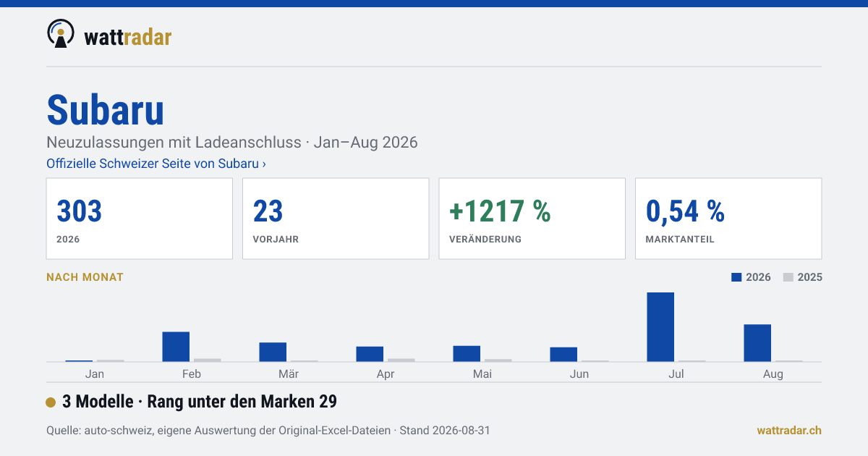Click the blue February 2026 bar
Viewport: 868px width, 456px height.
(x=176, y=347)
